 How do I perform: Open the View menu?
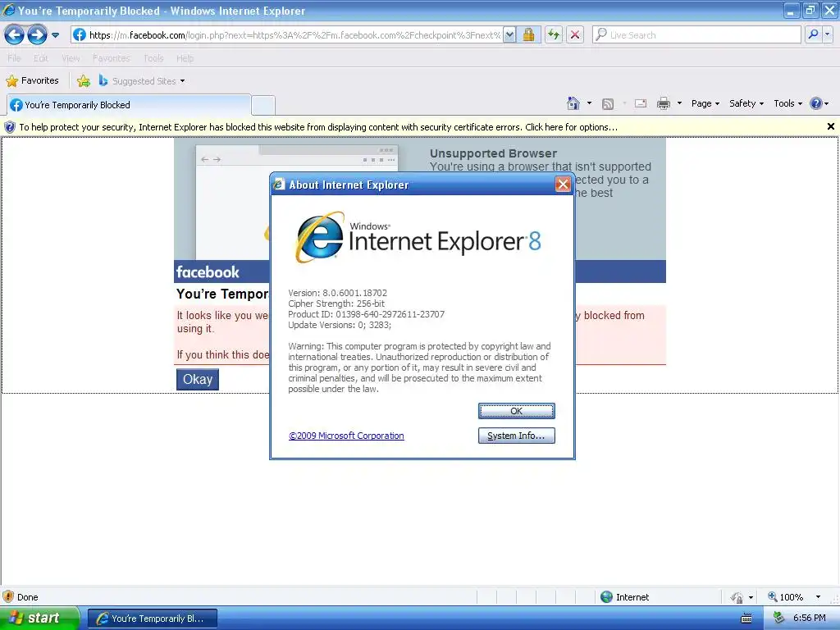click(x=71, y=58)
